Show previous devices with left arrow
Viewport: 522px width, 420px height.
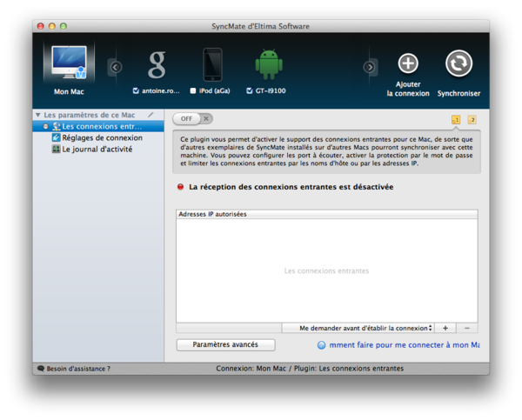tap(116, 68)
